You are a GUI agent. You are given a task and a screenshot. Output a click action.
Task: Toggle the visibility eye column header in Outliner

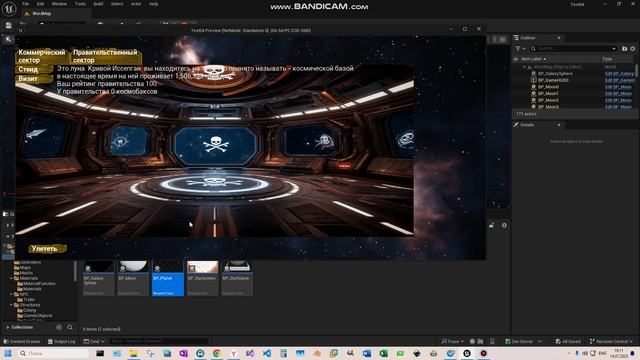click(516, 59)
